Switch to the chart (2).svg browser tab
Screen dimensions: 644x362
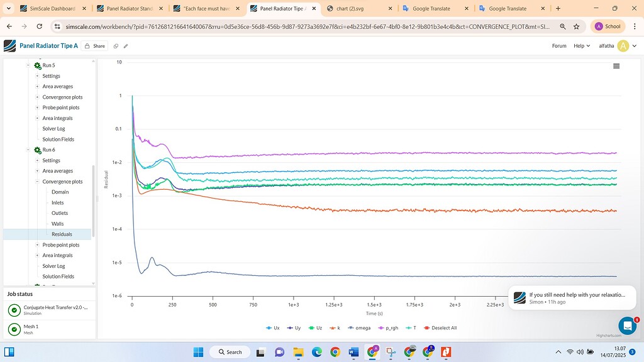coord(350,9)
